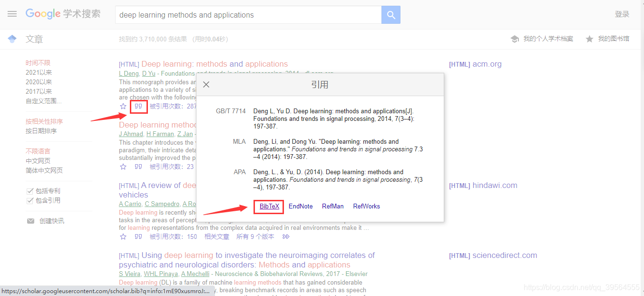This screenshot has height=296, width=644.
Task: Toggle the include citations checkbox
Action: tap(30, 200)
